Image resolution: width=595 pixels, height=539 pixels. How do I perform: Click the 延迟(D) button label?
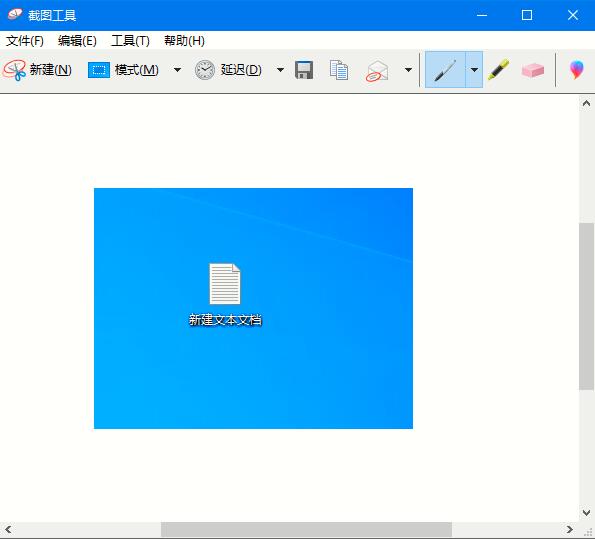(x=241, y=70)
